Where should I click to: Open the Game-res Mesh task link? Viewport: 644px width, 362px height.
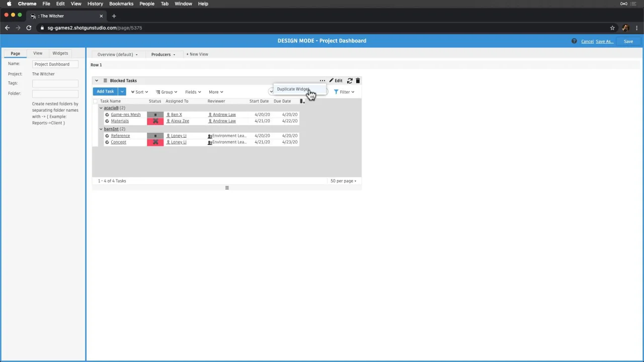click(x=126, y=115)
